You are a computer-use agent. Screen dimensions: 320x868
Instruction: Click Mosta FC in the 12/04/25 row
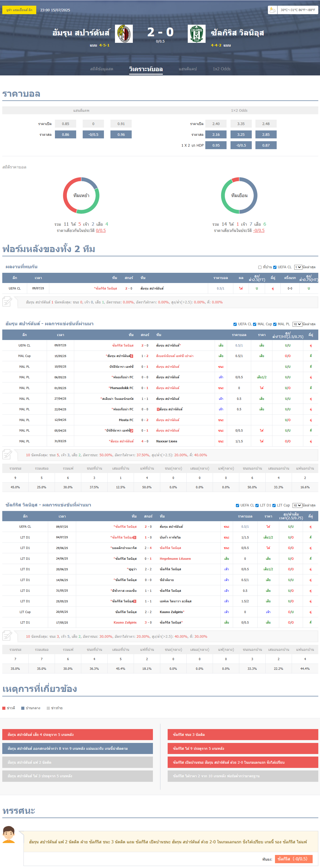pos(126,420)
